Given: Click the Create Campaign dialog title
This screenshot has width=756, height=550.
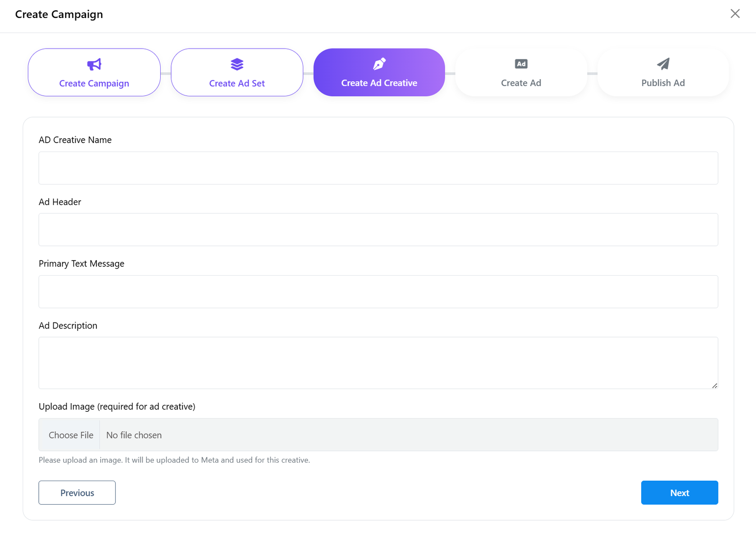Looking at the screenshot, I should pyautogui.click(x=59, y=15).
